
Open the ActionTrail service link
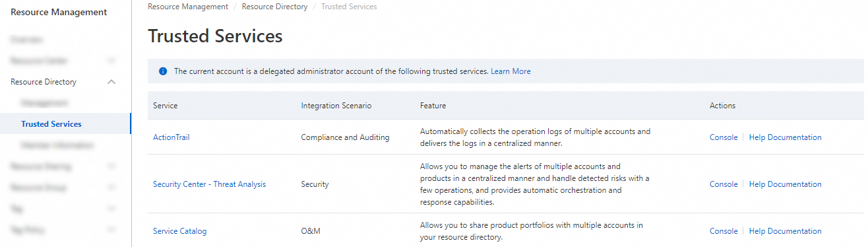click(171, 137)
